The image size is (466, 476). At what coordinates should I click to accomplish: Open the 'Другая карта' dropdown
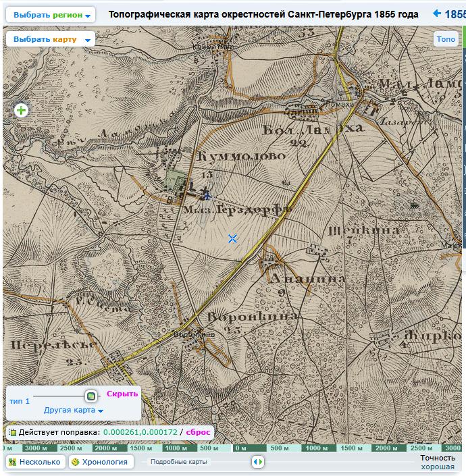click(x=74, y=410)
